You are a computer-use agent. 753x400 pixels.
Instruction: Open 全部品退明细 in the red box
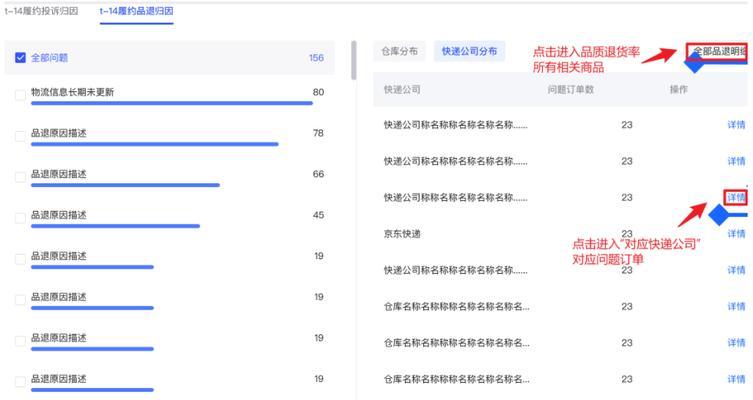pos(718,51)
